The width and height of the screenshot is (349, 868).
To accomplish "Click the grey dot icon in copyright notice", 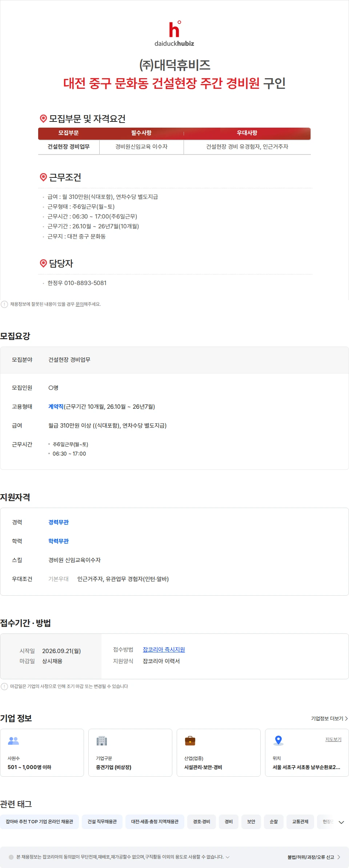I will 11,857.
